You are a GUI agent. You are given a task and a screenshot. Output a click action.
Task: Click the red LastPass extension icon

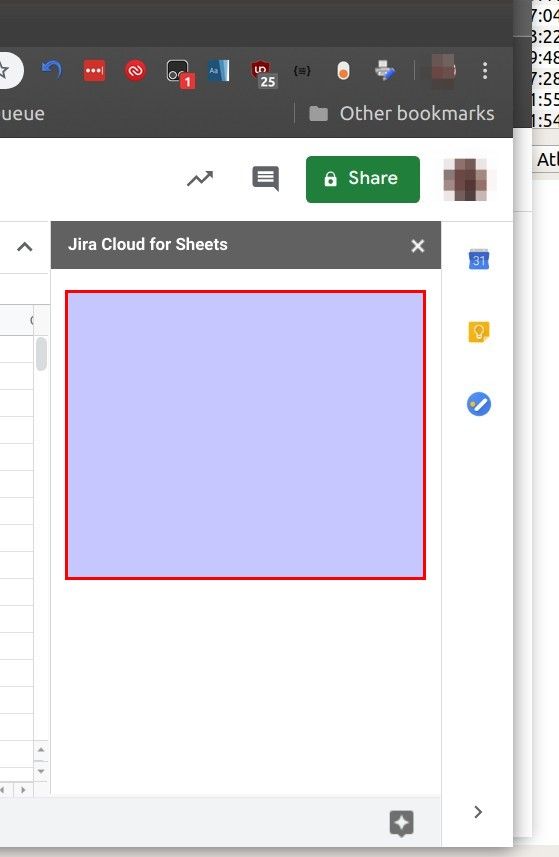point(94,71)
